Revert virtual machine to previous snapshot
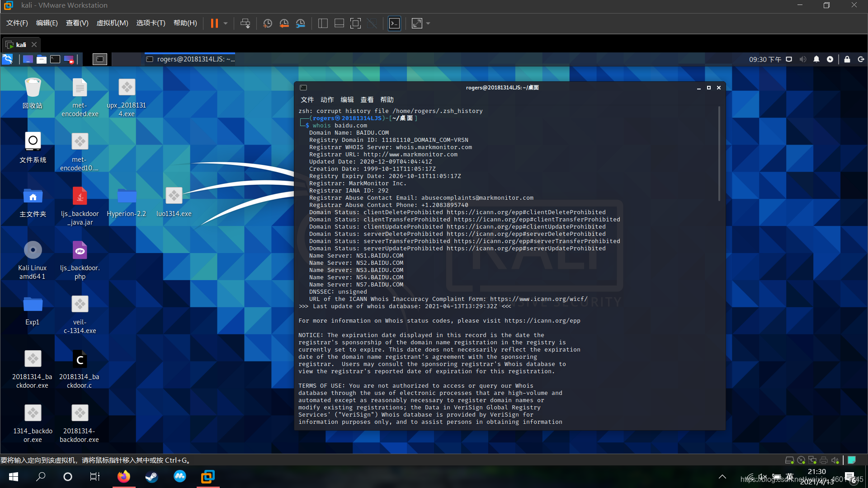This screenshot has height=488, width=868. coord(284,23)
